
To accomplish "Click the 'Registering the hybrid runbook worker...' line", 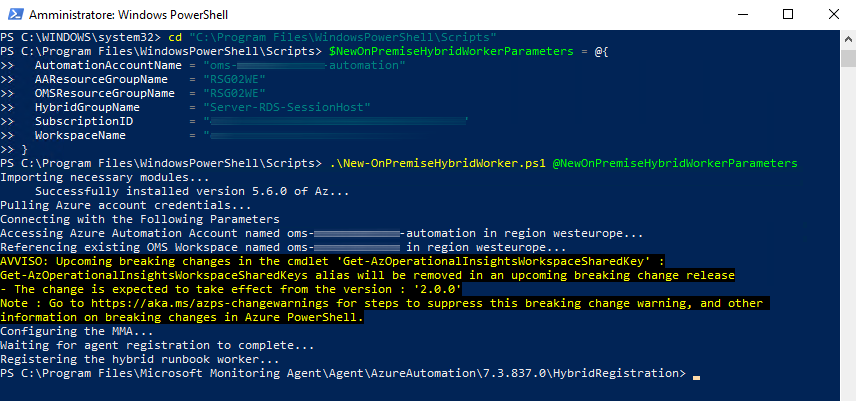I will pos(140,360).
